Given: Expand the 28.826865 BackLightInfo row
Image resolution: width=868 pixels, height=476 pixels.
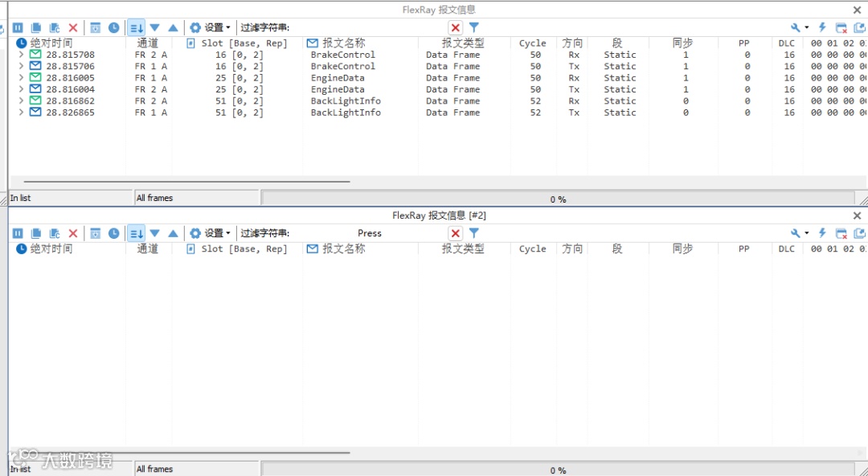Looking at the screenshot, I should 21,113.
